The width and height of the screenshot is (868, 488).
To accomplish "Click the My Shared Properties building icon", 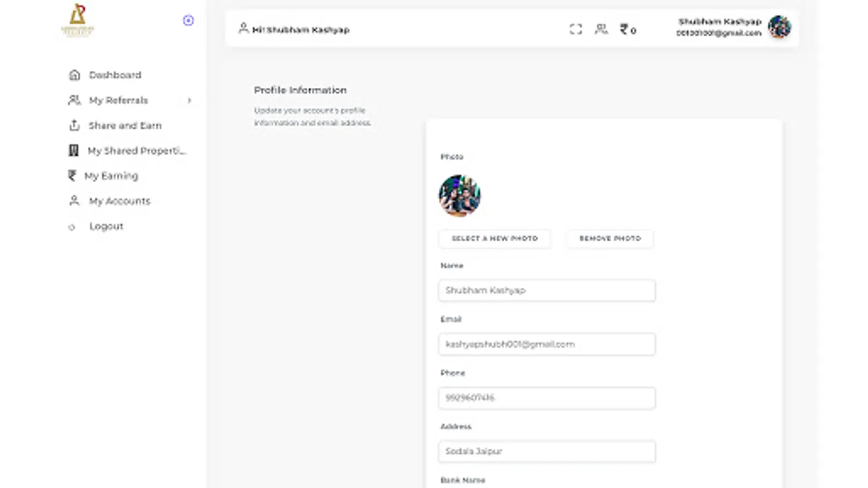I will 73,151.
